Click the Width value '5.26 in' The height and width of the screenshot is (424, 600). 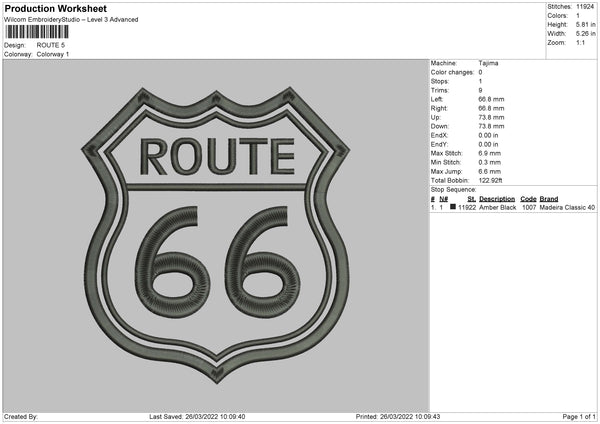[585, 34]
